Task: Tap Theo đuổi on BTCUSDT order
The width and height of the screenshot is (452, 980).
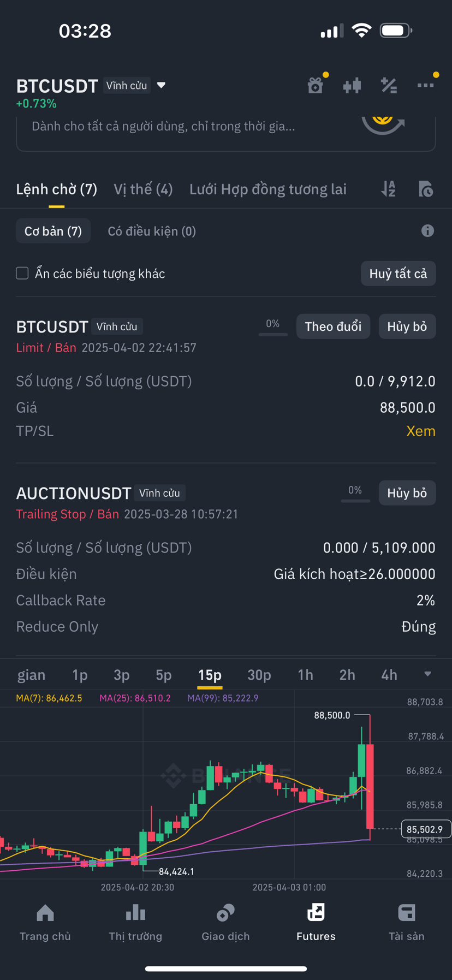Action: (333, 326)
